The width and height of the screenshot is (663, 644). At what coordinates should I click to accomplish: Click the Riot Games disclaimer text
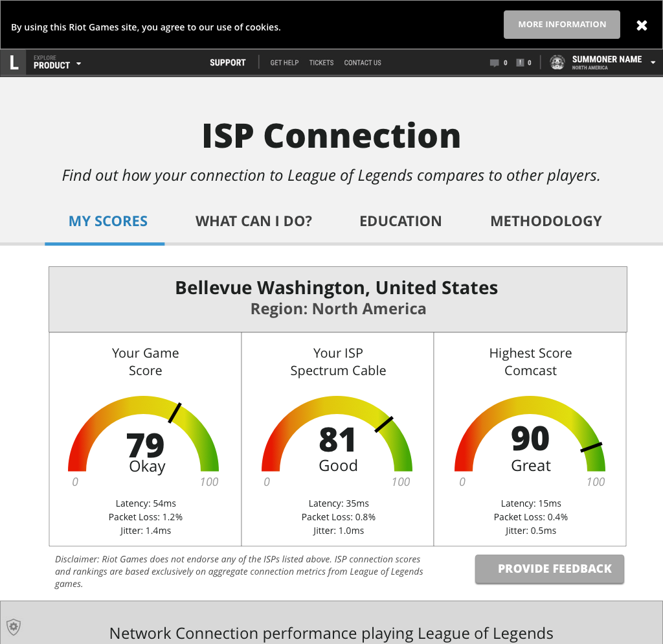239,571
